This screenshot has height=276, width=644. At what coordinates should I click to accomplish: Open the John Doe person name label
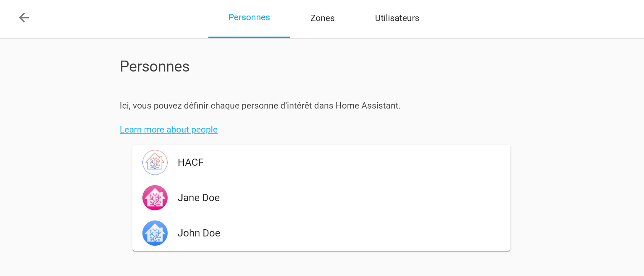(199, 233)
